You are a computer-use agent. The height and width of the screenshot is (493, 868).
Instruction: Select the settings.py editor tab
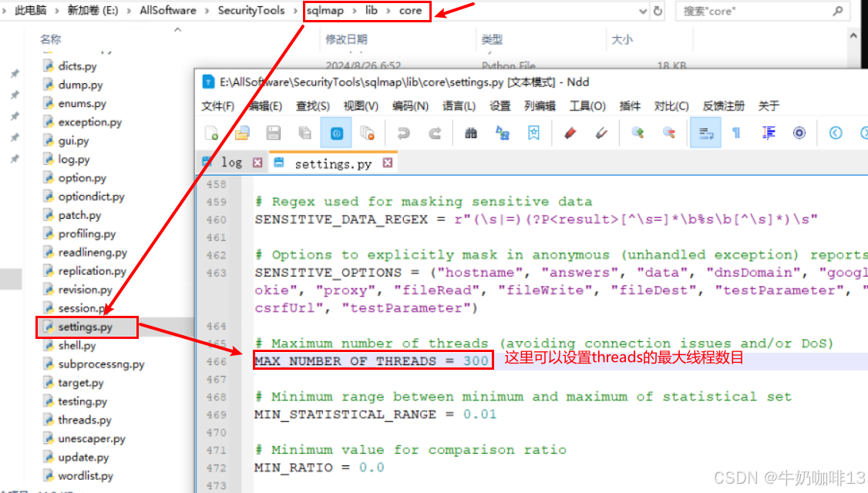click(333, 164)
